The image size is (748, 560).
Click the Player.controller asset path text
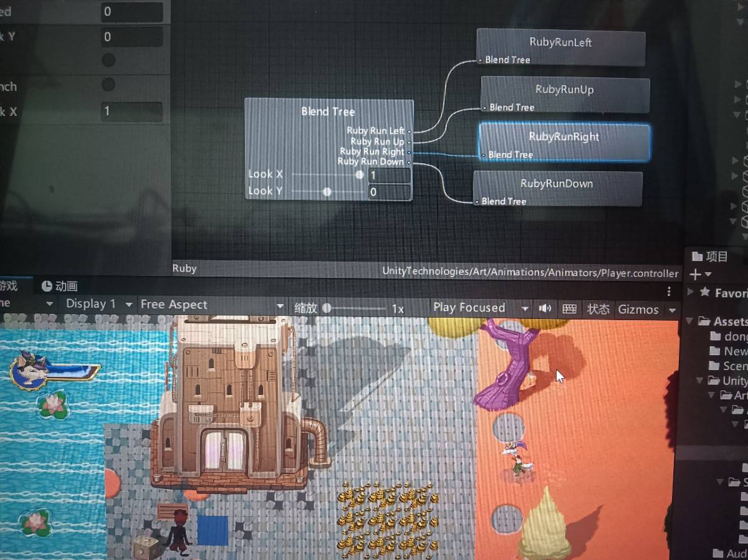(530, 272)
